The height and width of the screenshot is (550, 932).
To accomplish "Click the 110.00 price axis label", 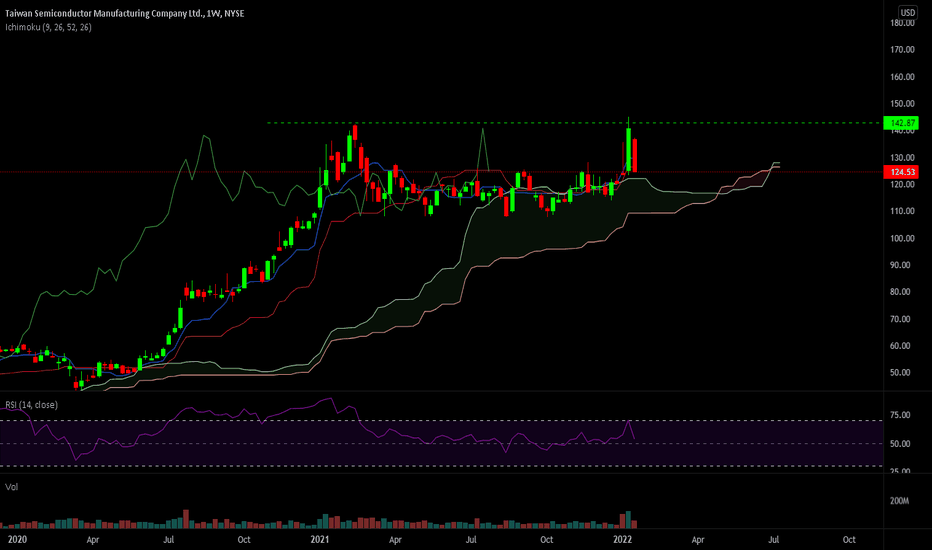I will click(902, 211).
